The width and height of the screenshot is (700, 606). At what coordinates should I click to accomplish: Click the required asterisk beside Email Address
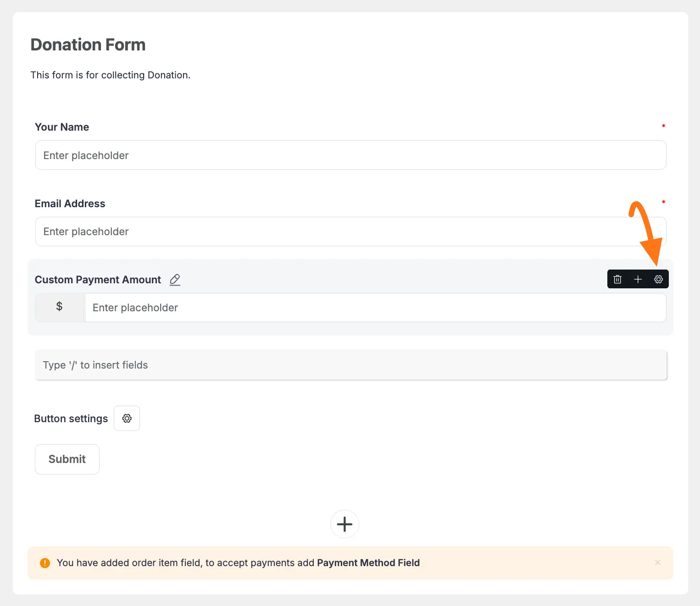[x=663, y=202]
